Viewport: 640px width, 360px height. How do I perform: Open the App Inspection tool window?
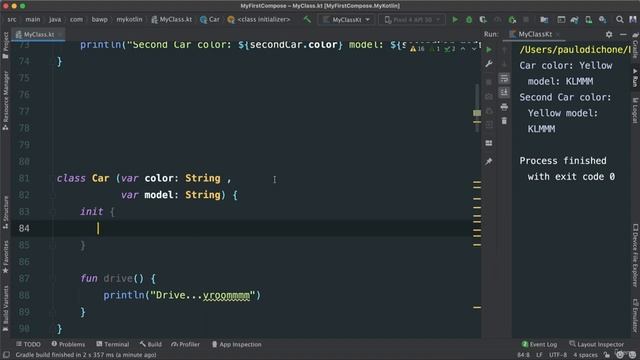[x=237, y=344]
